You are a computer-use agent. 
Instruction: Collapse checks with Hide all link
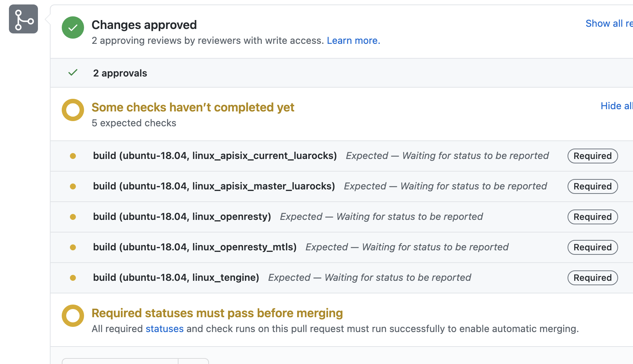pyautogui.click(x=616, y=106)
